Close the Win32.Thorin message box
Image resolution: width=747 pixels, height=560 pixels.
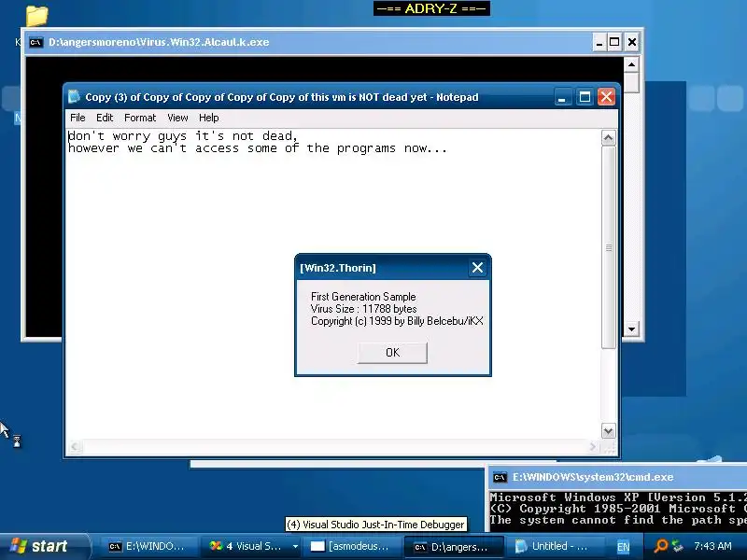[x=477, y=268]
